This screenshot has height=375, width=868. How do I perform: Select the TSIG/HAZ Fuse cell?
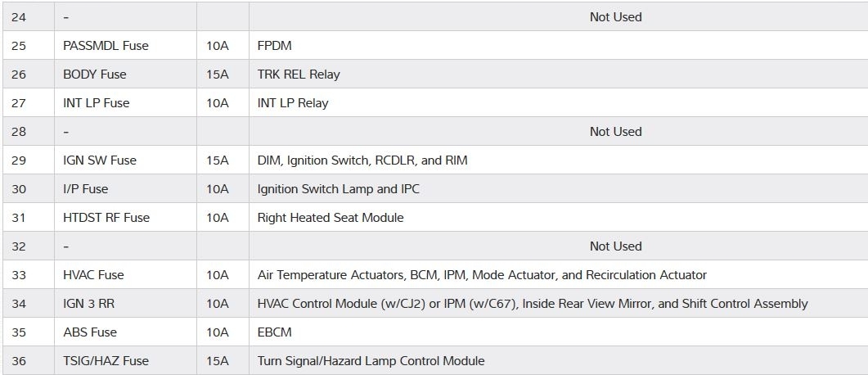pyautogui.click(x=106, y=361)
